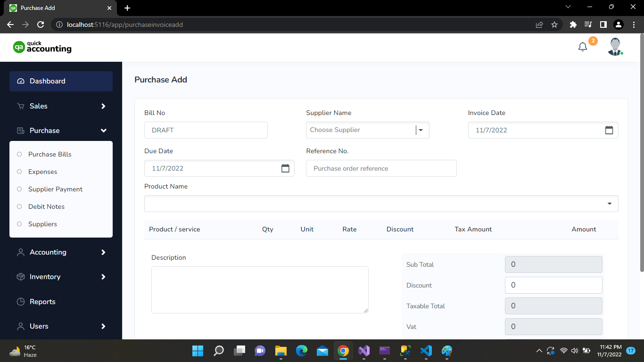This screenshot has width=644, height=362.
Task: Open Visual Studio Code from taskbar
Action: pos(426,351)
